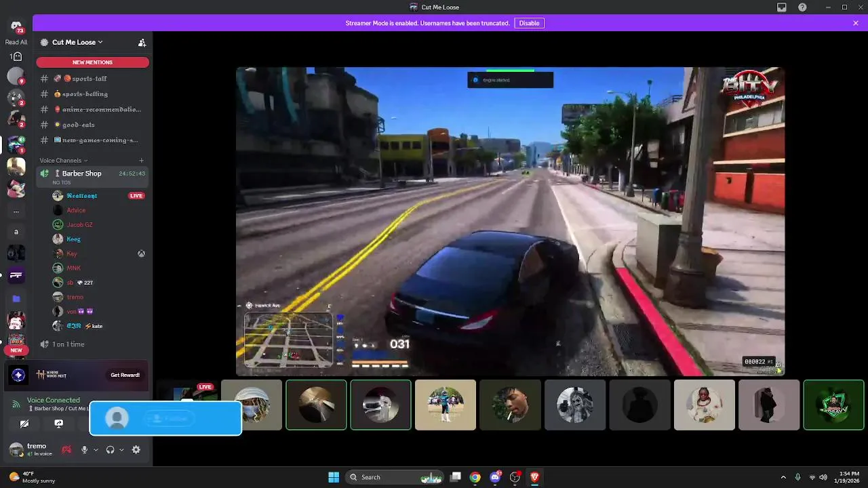Open Discord from the taskbar
Viewport: 868px width, 488px height.
[495, 477]
